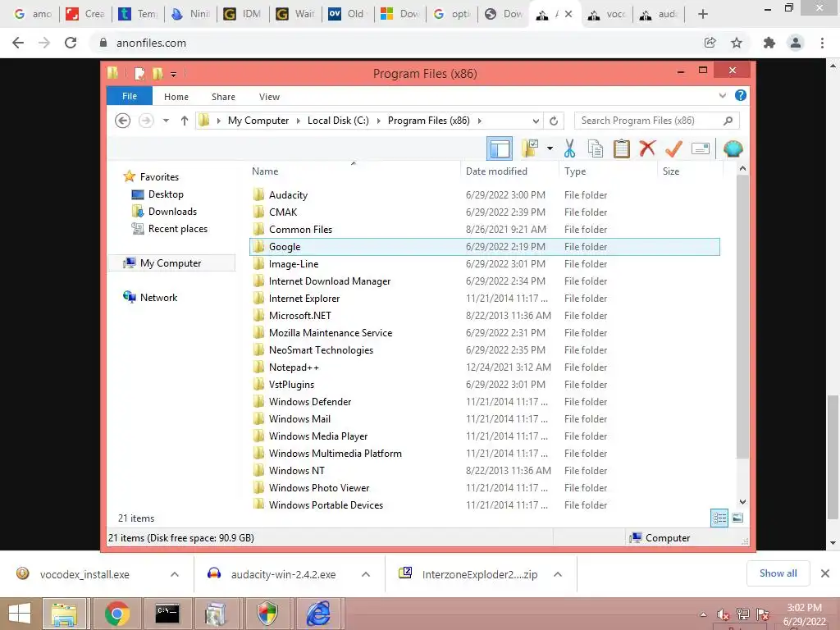Select My Computer in the navigation pane
The image size is (840, 630).
(171, 263)
